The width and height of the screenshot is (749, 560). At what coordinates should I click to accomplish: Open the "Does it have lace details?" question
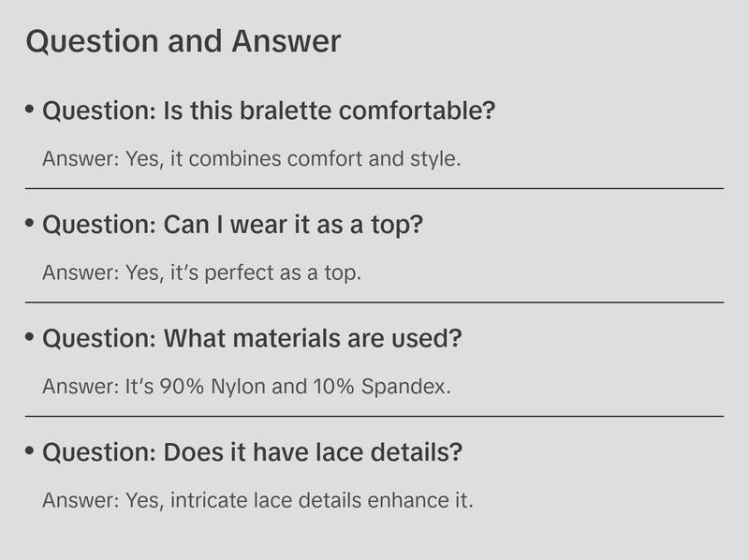point(253,453)
